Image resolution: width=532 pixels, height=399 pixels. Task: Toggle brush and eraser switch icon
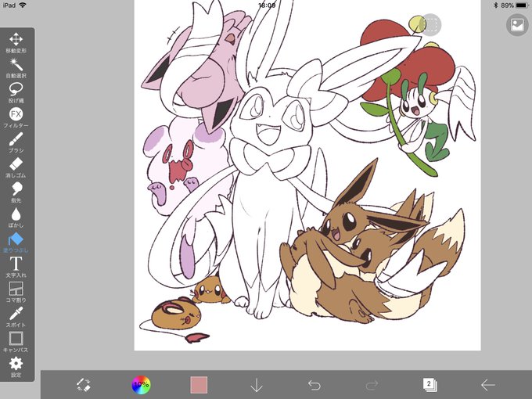coord(83,385)
